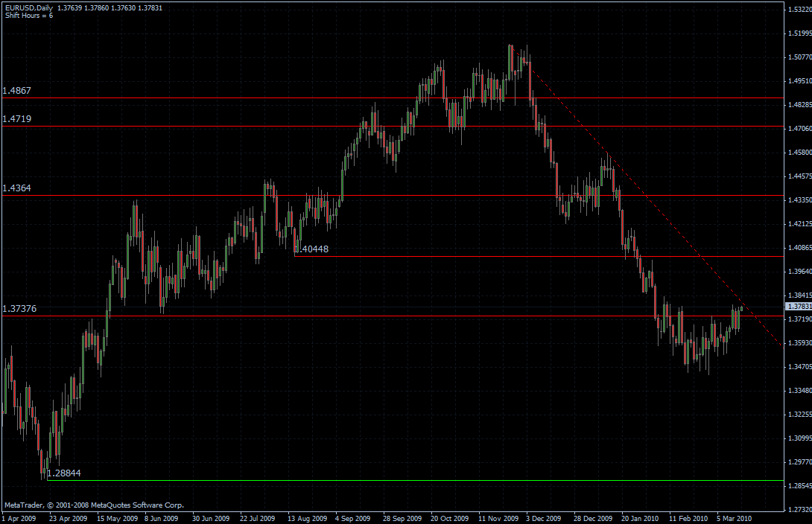Click the 1.32255 price scale value
Screen dimensions: 812x524
point(800,415)
